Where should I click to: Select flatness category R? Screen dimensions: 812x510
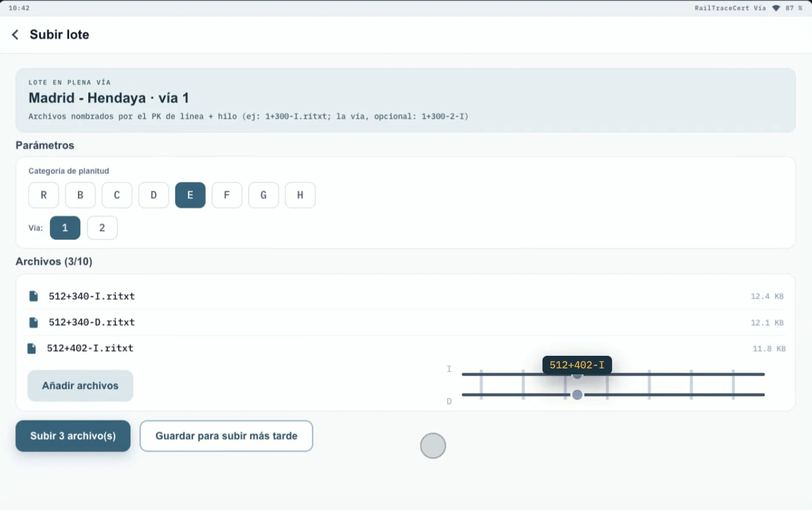pos(44,195)
